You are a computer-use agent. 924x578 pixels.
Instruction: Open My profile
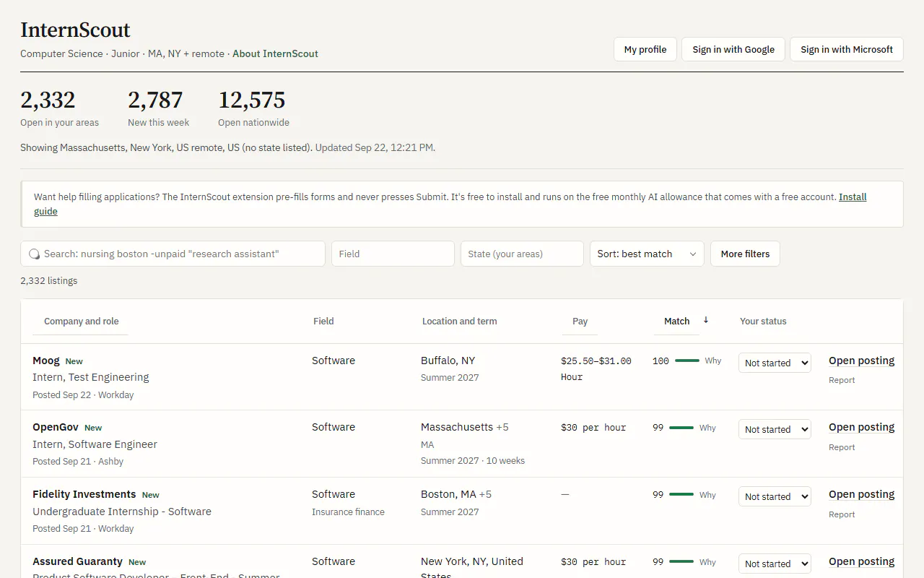pos(645,49)
